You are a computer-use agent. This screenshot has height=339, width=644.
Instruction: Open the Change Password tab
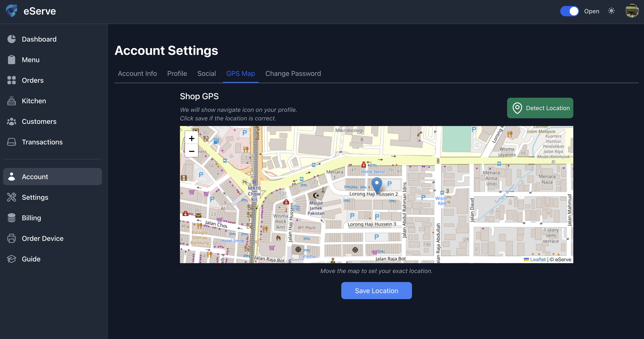tap(293, 73)
